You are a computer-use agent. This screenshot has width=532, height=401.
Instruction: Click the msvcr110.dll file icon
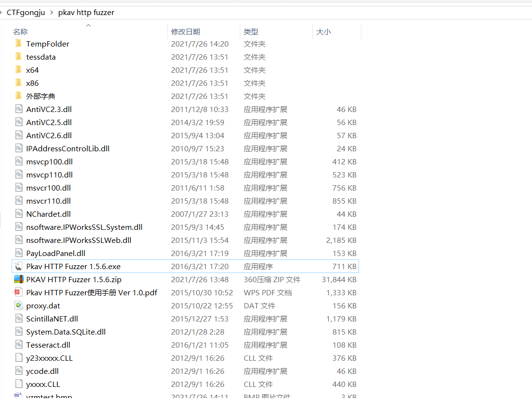coord(19,201)
